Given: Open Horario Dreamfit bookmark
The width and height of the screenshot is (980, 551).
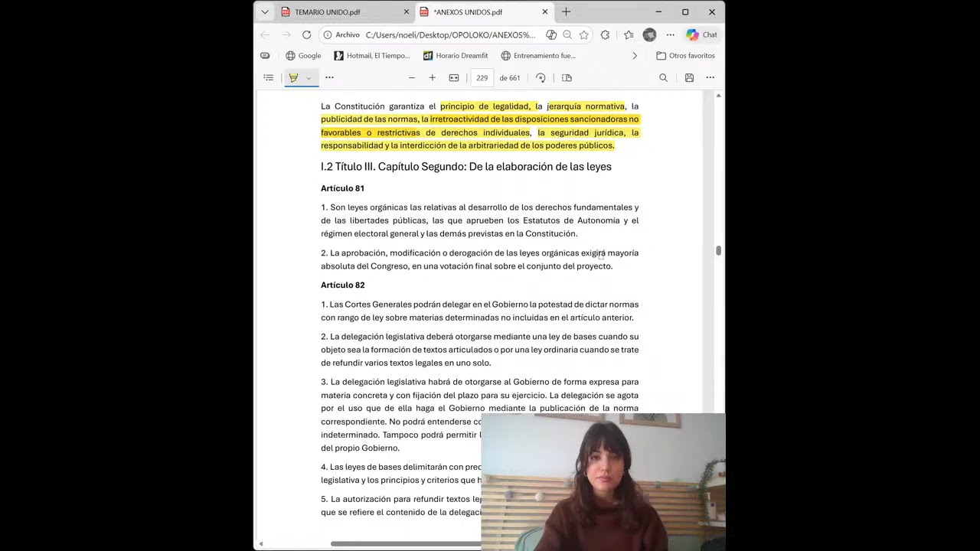Looking at the screenshot, I should click(456, 55).
